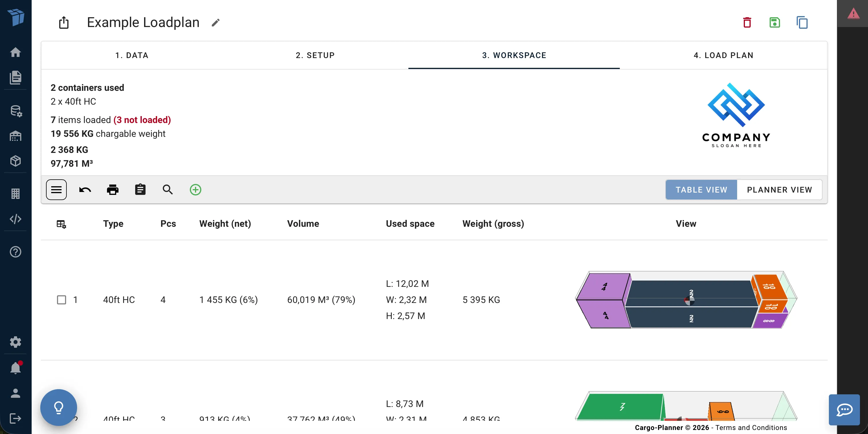
Task: Delete the loadplan with trash icon
Action: pos(747,22)
